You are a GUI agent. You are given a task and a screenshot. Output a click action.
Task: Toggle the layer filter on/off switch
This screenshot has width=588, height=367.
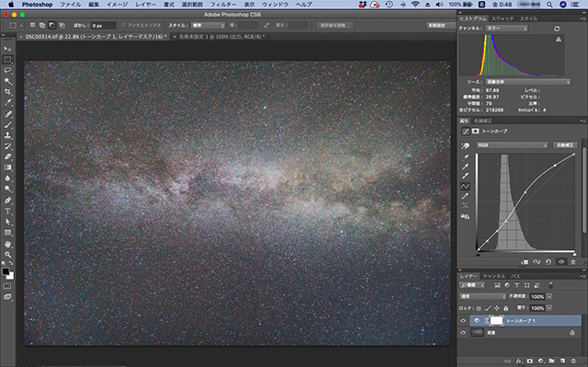(551, 285)
